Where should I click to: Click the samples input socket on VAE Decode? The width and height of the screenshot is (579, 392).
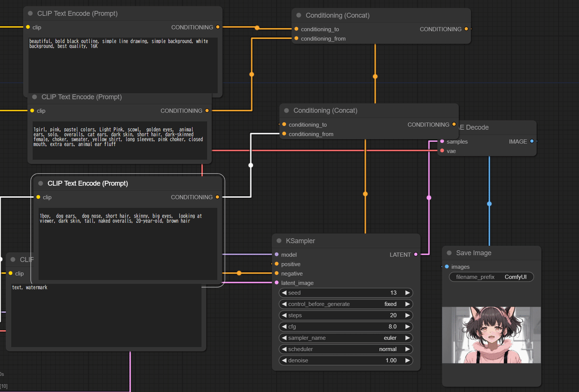pos(442,142)
